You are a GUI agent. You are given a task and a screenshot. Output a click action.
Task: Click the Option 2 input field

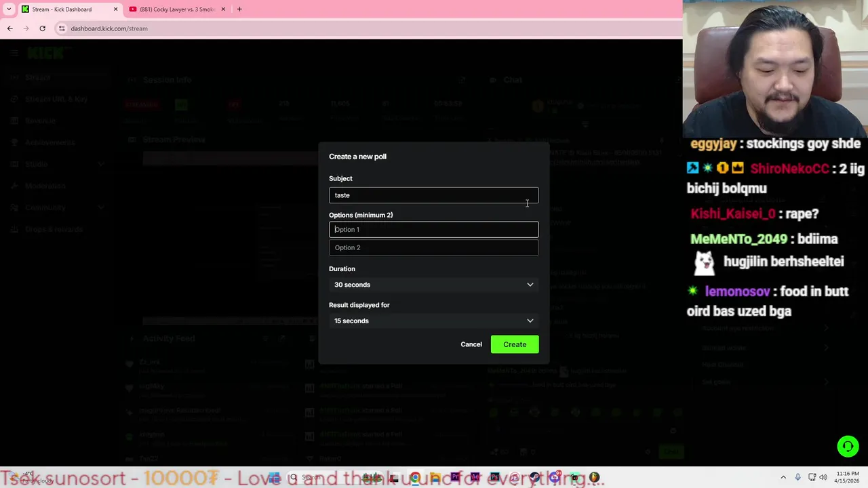[x=433, y=247]
